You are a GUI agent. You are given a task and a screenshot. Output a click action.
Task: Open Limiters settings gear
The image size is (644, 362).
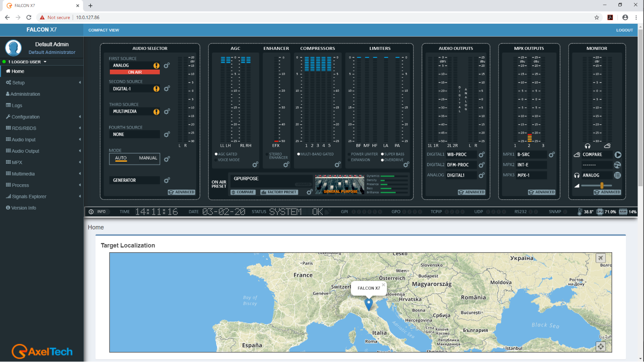pos(407,165)
